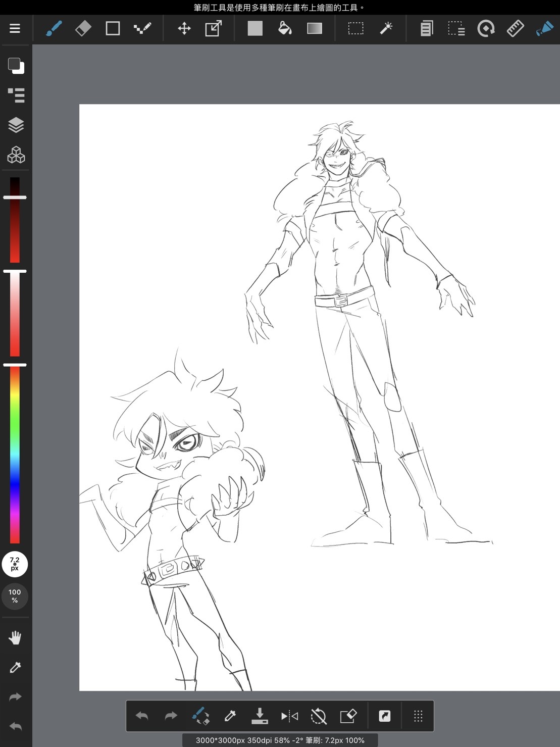Select the Fill square tool
560x747 pixels.
255,28
